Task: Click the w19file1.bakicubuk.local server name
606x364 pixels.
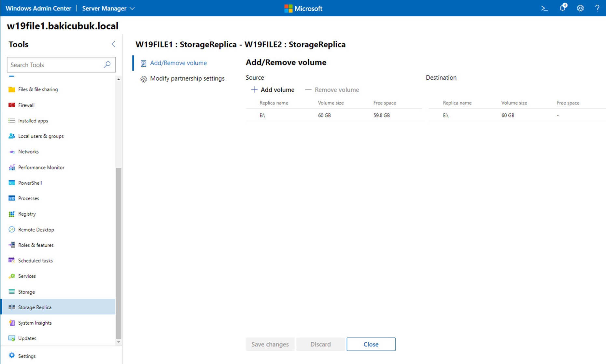Action: coord(63,26)
